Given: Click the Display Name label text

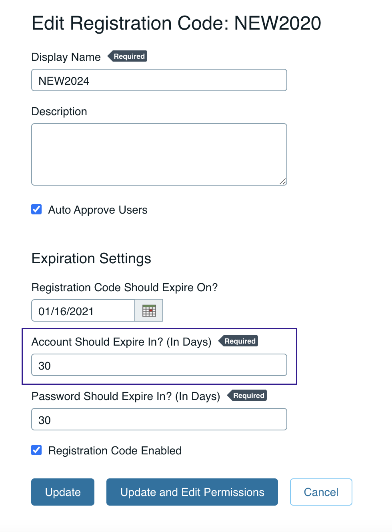Looking at the screenshot, I should [x=66, y=57].
